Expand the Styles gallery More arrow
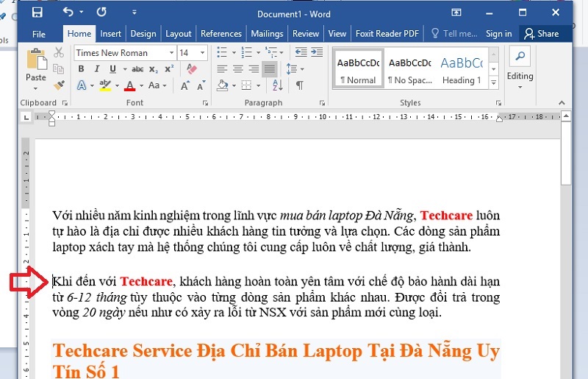588x379 pixels. [x=494, y=82]
